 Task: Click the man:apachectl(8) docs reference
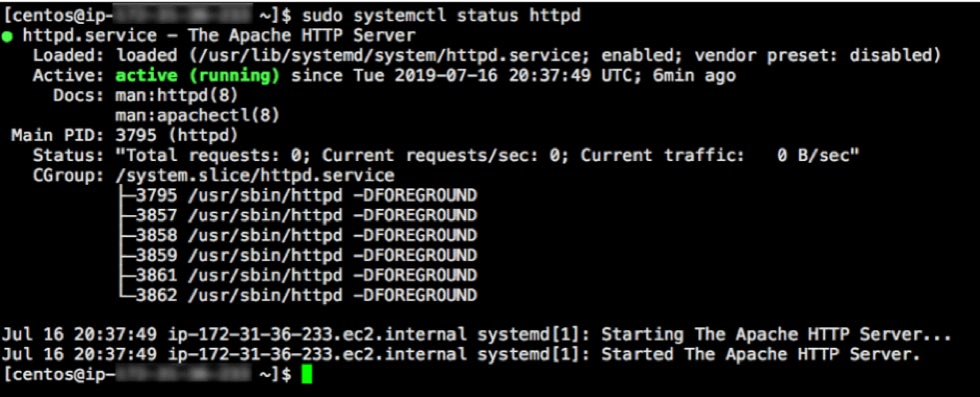(x=198, y=116)
